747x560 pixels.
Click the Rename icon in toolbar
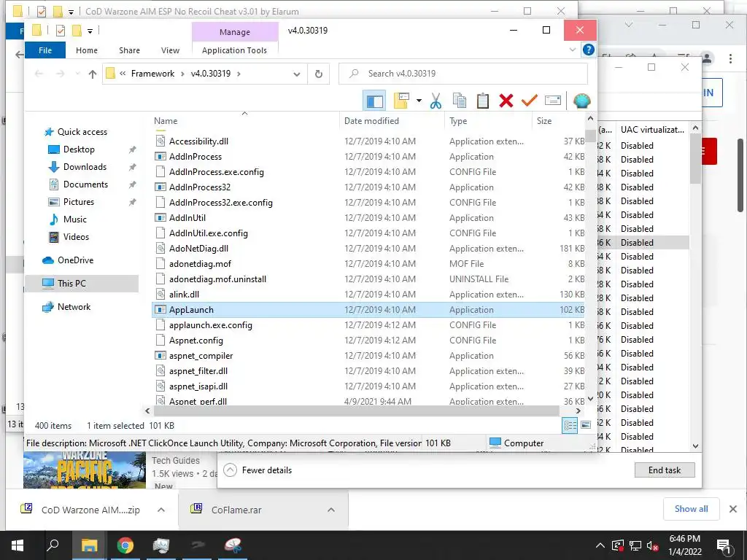point(553,101)
